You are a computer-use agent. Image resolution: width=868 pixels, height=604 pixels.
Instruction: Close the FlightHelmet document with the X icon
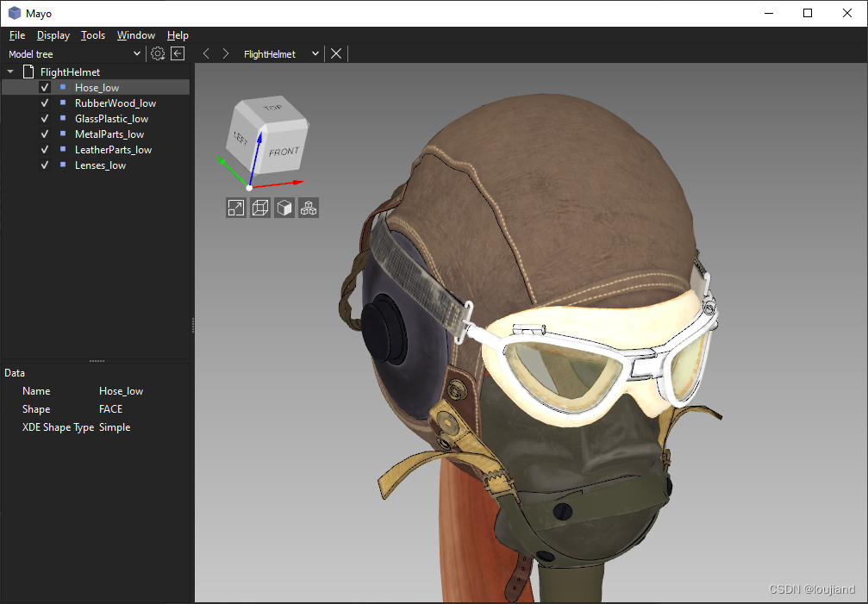point(335,53)
